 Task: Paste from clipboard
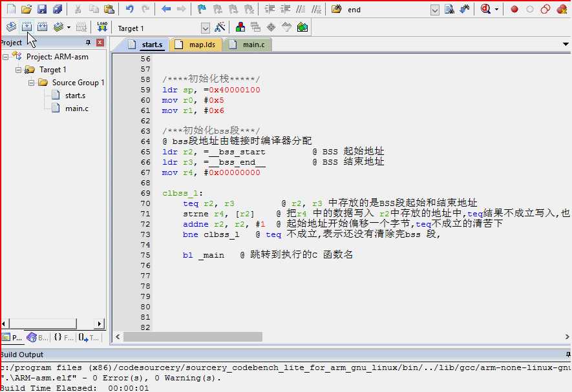click(x=109, y=9)
